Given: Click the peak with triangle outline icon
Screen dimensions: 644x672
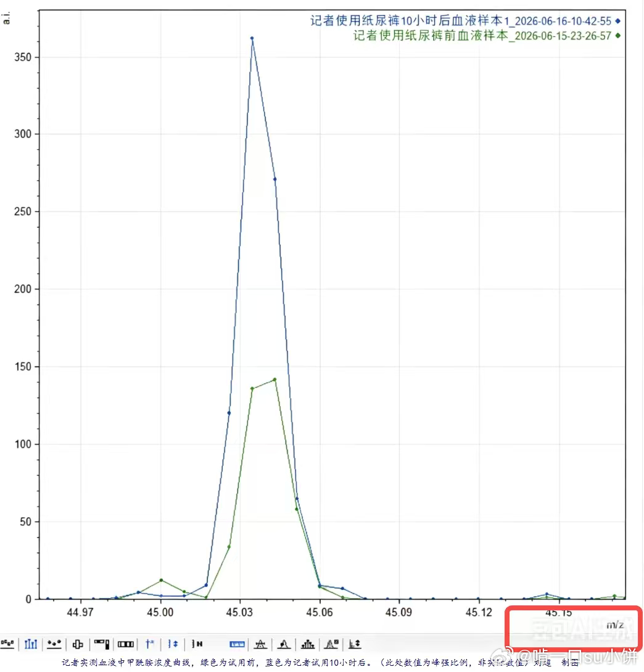Looking at the screenshot, I should pos(260,644).
